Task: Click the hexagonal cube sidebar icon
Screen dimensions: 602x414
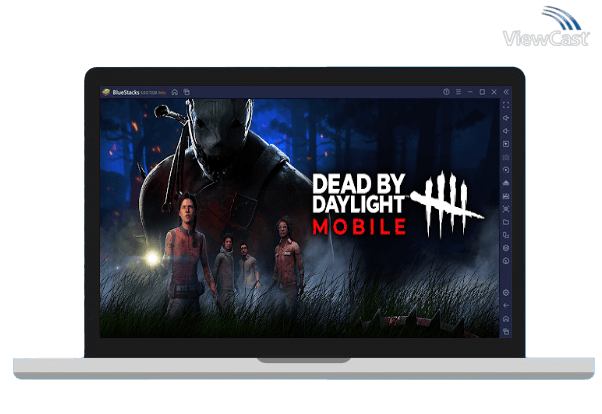Action: (506, 248)
